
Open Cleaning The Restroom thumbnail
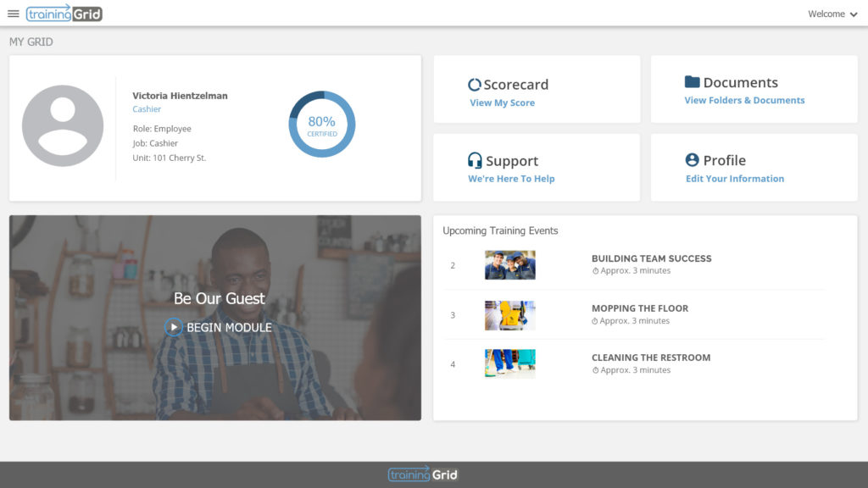coord(509,363)
